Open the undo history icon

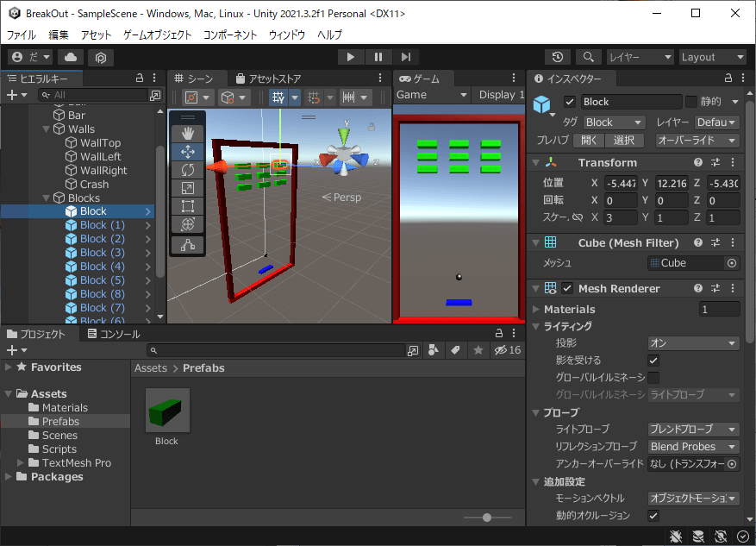pos(558,57)
